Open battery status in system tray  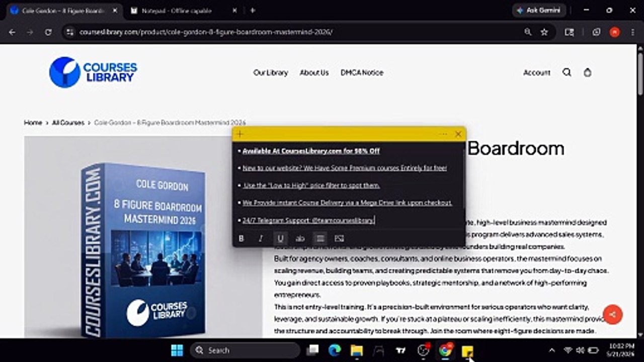593,350
